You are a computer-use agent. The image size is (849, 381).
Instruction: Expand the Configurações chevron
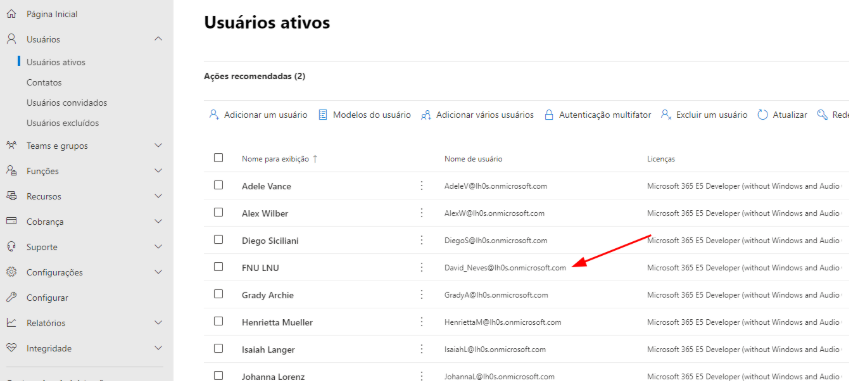(x=158, y=272)
